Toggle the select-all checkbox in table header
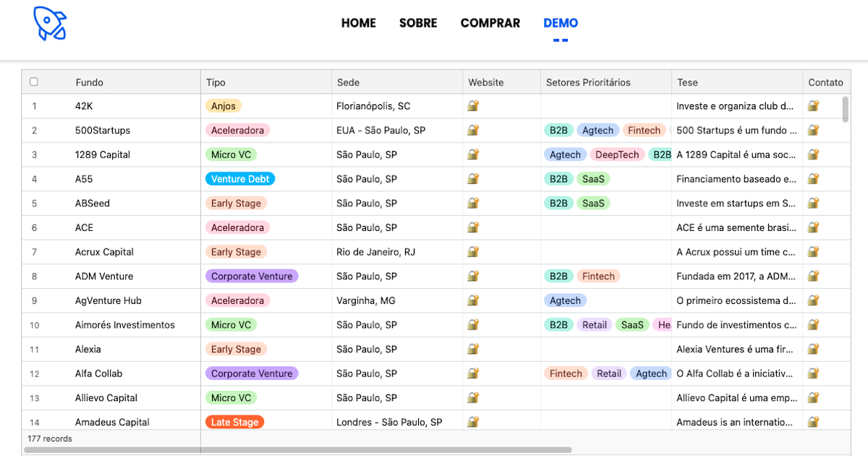The width and height of the screenshot is (868, 456). point(34,82)
